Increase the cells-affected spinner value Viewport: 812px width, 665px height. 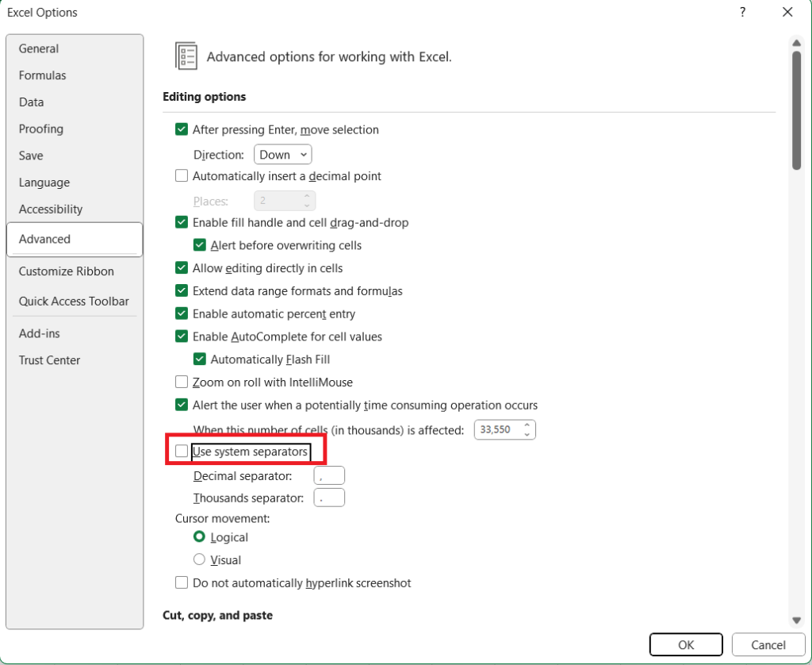527,425
